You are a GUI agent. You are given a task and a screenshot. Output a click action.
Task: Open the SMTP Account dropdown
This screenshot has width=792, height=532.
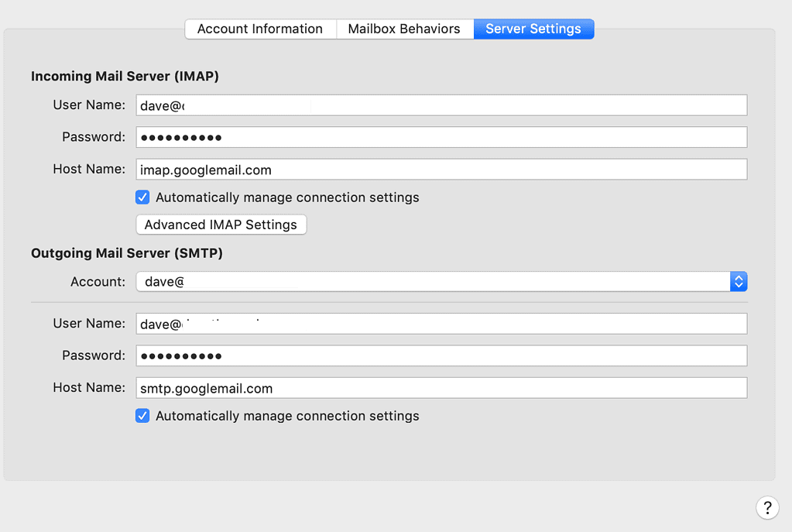coord(441,281)
